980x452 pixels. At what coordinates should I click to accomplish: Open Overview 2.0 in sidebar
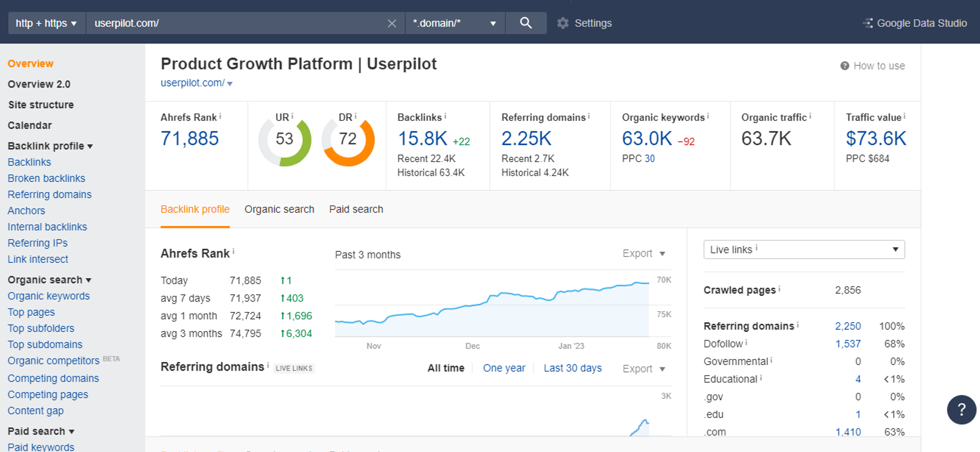coord(39,84)
